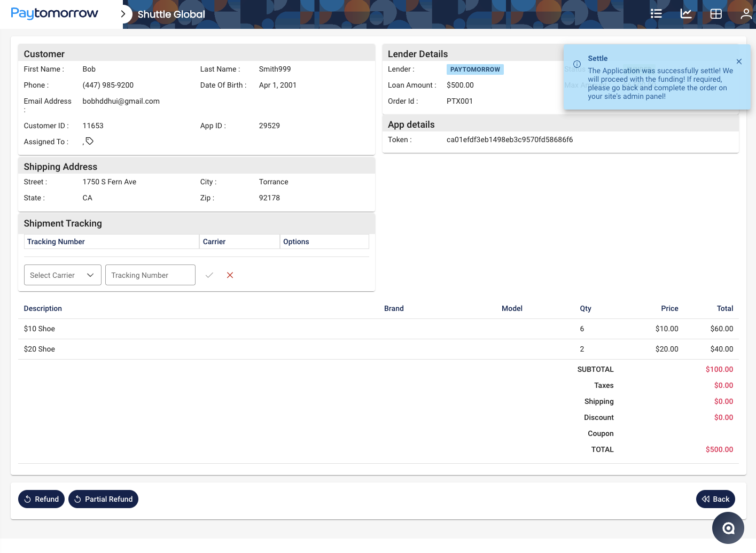Viewport: 756px width, 553px height.
Task: Click the SUBTOTAL amount $100.00
Action: click(719, 369)
